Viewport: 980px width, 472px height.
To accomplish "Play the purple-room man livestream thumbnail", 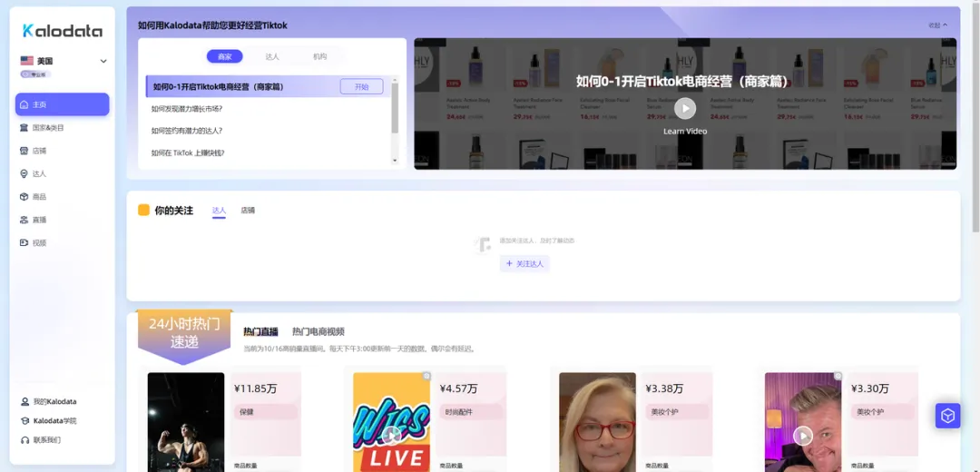I will [802, 435].
